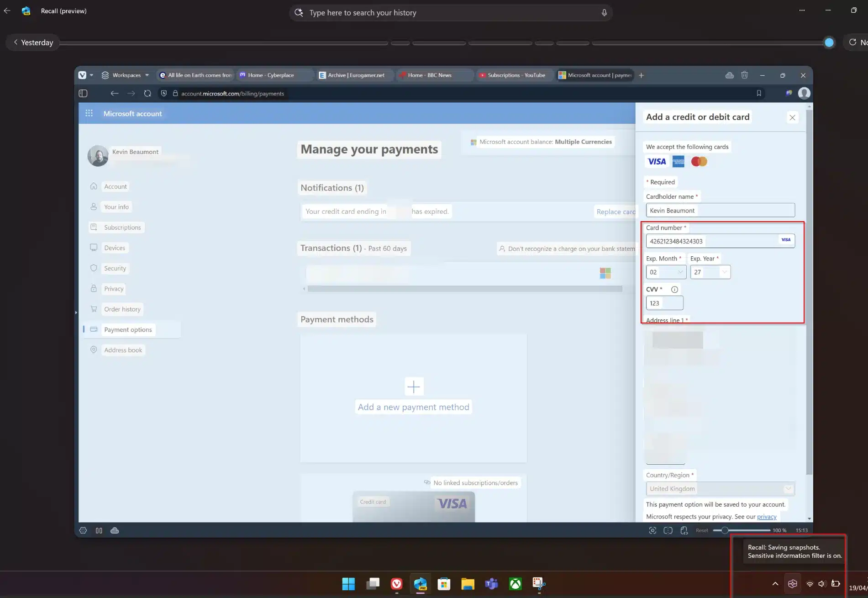868x598 pixels.
Task: Open the Microsoft Store taskbar icon
Action: [444, 583]
